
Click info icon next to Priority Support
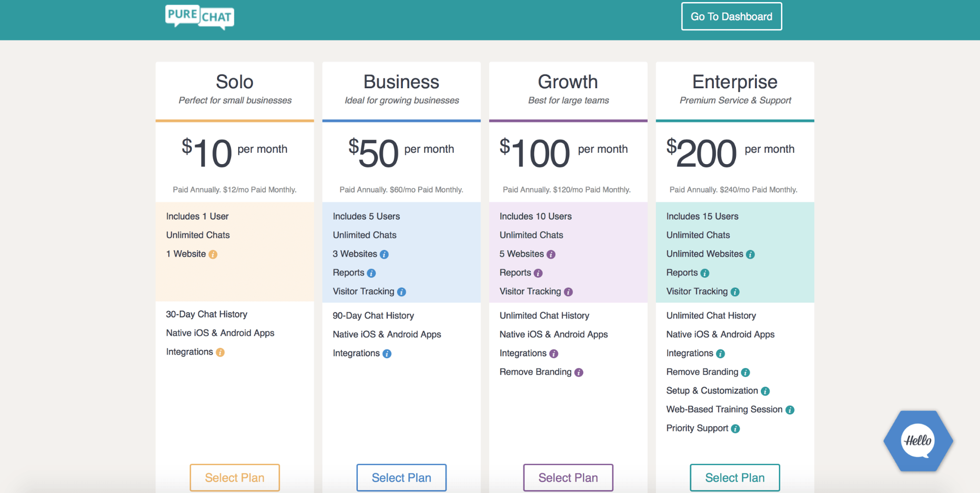coord(735,429)
